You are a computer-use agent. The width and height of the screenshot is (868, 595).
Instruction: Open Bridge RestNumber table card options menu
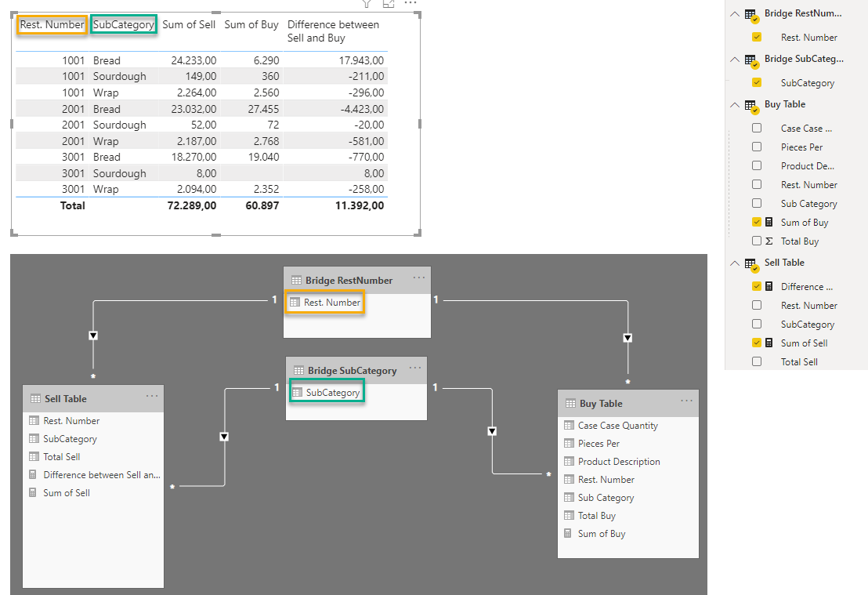(x=419, y=278)
